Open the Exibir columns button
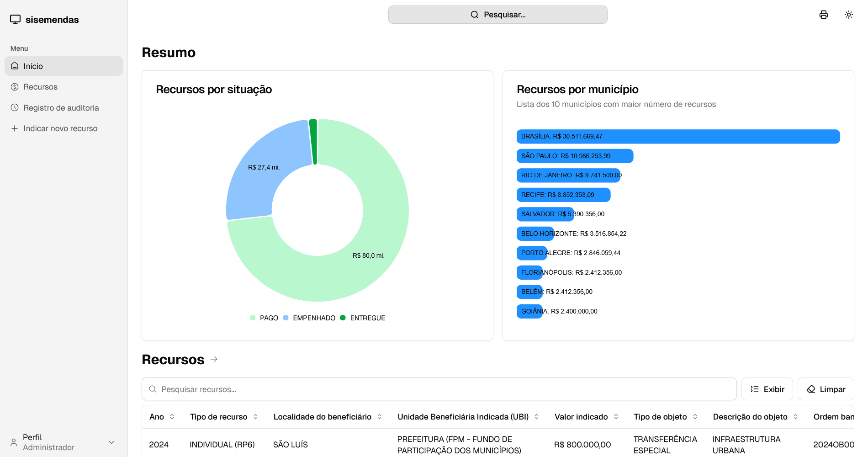The image size is (868, 457). coord(767,389)
